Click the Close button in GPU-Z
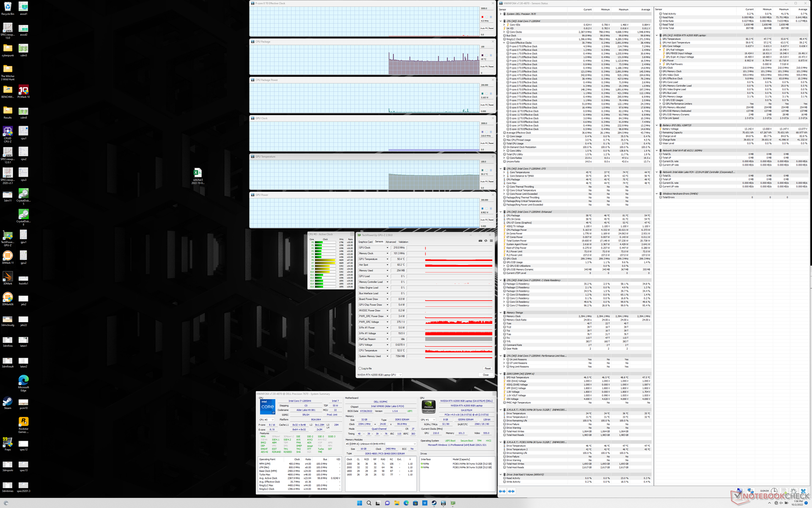812x508 pixels. point(486,375)
